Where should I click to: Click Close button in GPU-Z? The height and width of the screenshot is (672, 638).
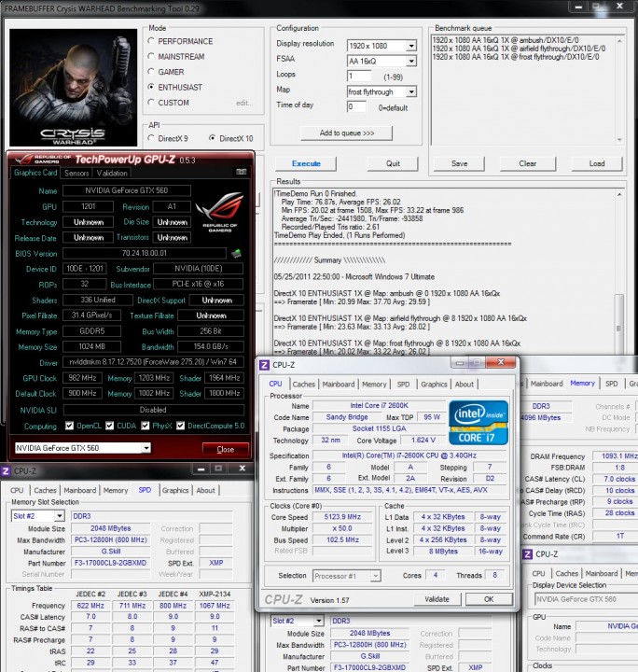pos(225,449)
